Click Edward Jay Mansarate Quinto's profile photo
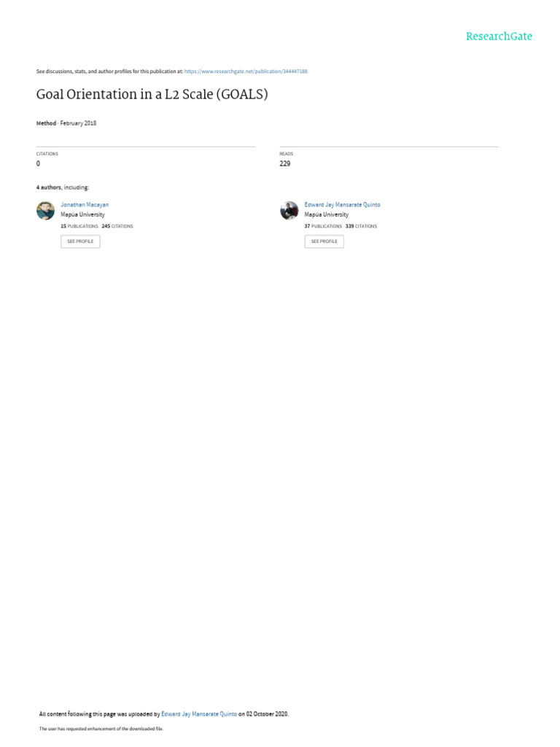 click(289, 211)
